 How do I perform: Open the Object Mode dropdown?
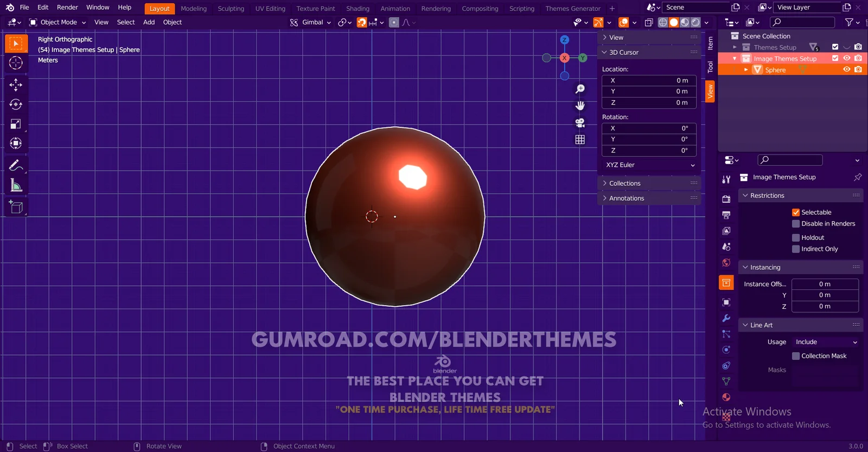pyautogui.click(x=58, y=22)
